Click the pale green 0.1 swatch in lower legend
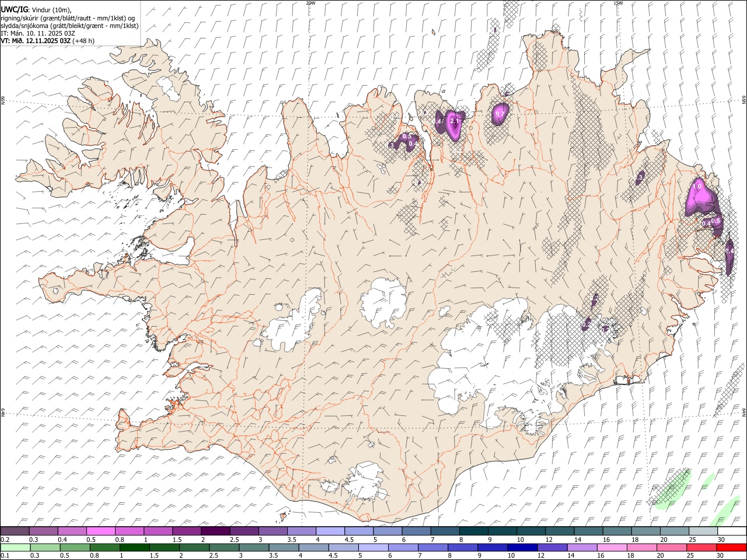This screenshot has height=560, width=747. pyautogui.click(x=15, y=547)
